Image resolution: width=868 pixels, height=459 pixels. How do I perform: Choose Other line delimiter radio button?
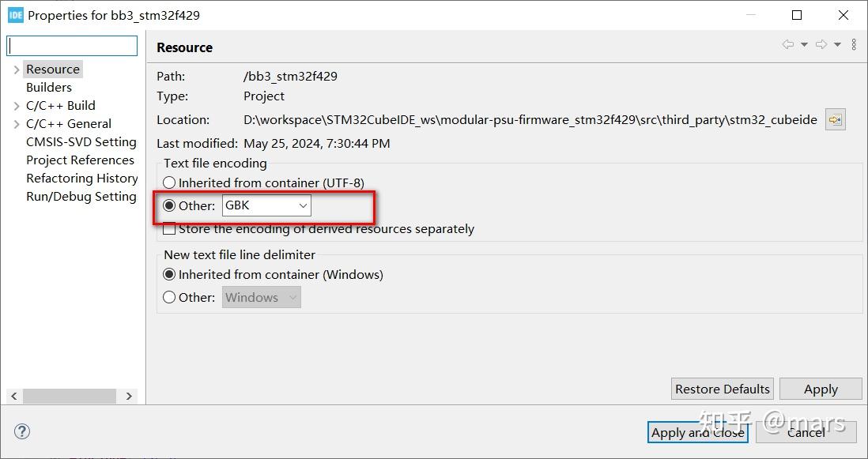(x=169, y=297)
